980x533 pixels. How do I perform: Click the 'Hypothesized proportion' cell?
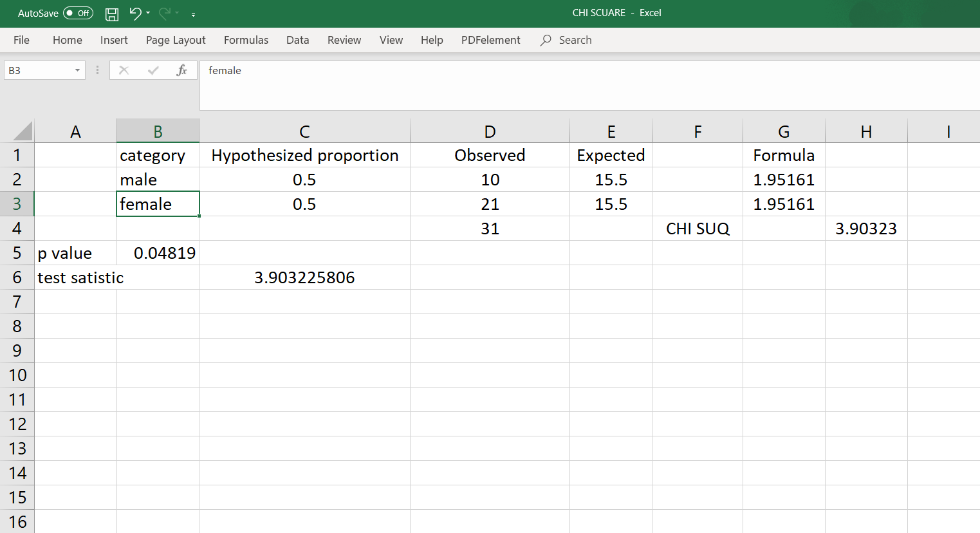tap(304, 155)
